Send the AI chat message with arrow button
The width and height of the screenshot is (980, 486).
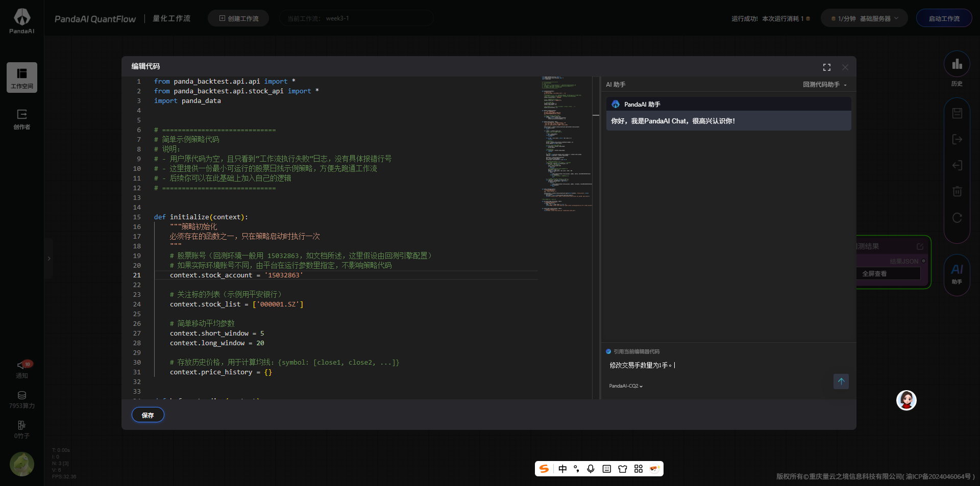click(x=841, y=381)
